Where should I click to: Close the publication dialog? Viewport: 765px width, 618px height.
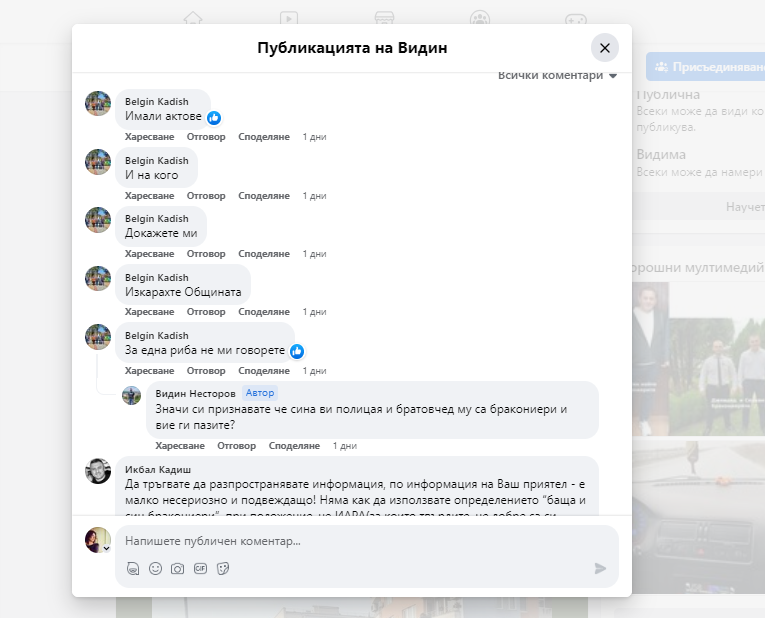(x=604, y=48)
